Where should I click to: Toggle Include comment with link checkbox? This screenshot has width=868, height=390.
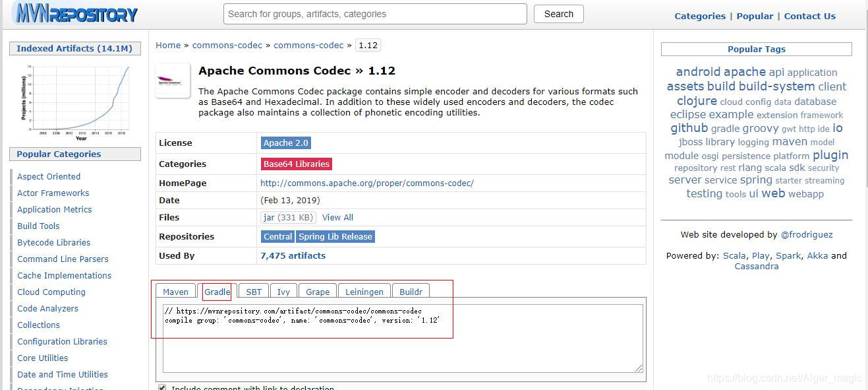pos(162,387)
